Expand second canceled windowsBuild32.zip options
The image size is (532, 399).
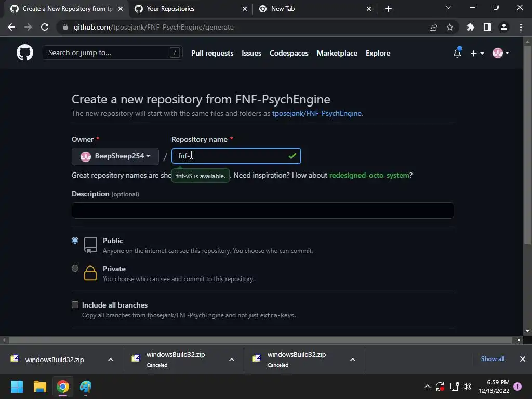(x=232, y=360)
